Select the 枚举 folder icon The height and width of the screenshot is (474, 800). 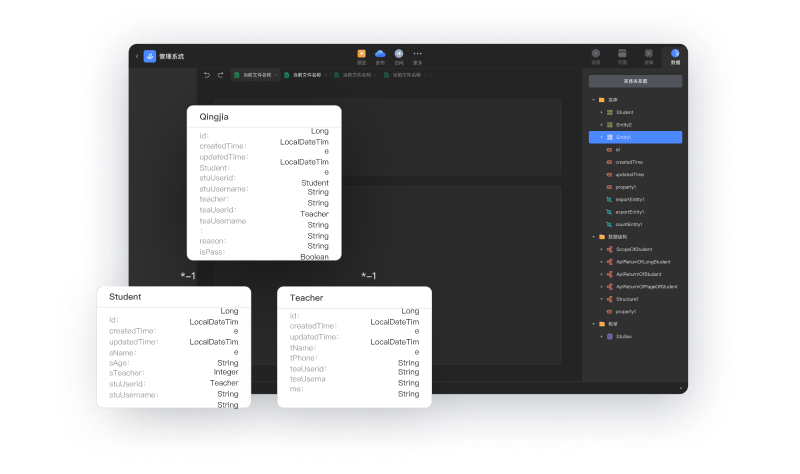[602, 324]
